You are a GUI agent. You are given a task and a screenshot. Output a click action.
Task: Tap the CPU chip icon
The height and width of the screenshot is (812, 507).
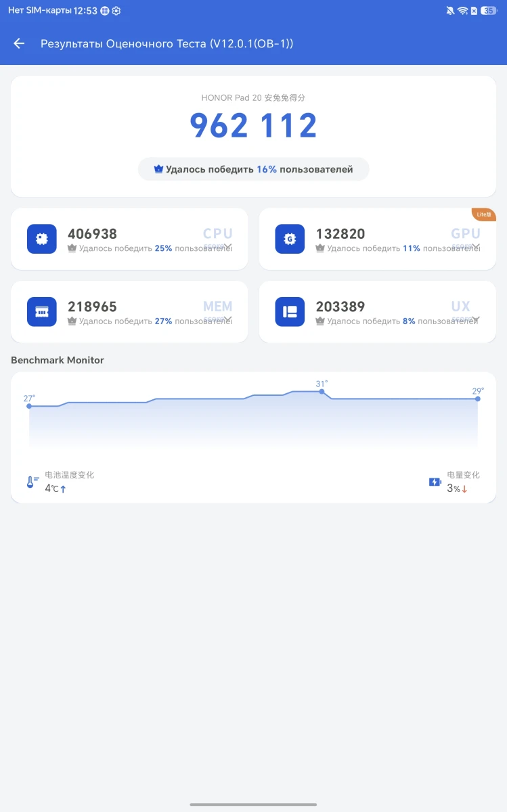point(42,239)
